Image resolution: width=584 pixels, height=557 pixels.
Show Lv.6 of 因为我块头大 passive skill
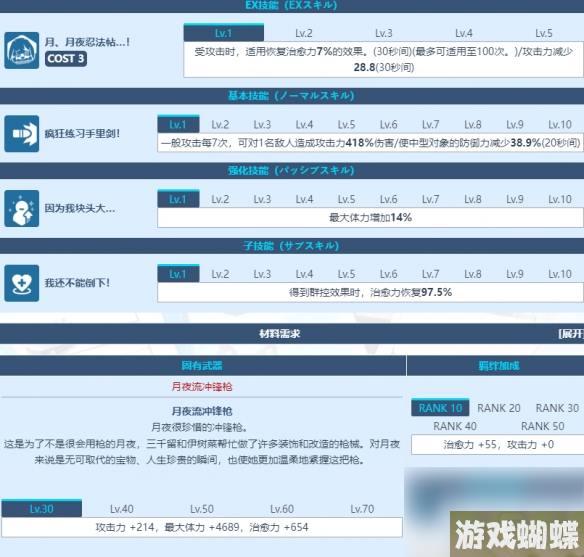[388, 199]
